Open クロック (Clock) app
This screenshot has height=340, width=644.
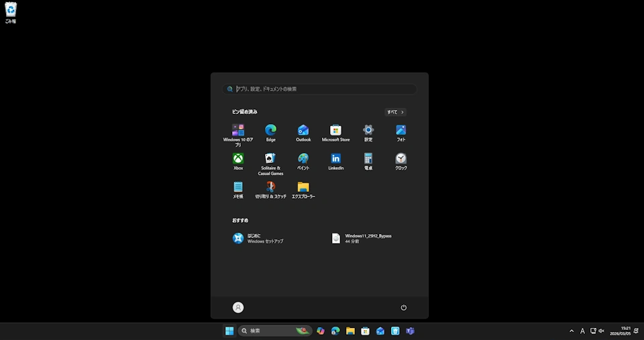point(401,162)
